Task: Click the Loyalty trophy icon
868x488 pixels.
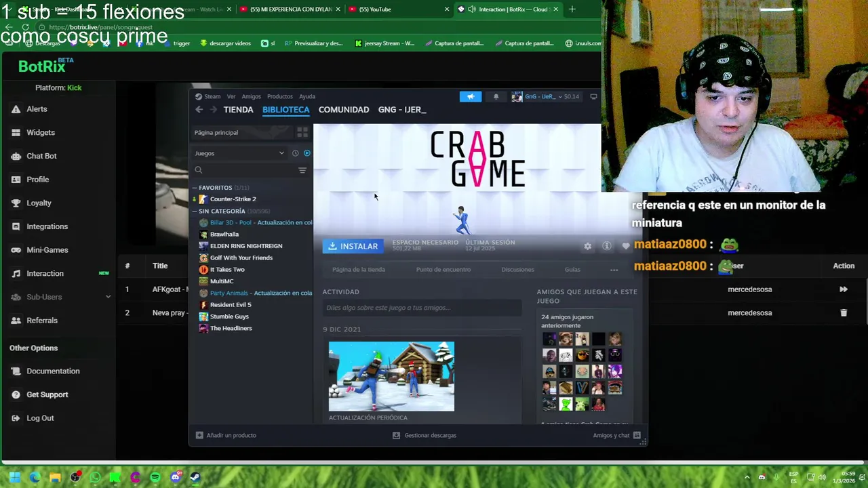Action: coord(16,203)
